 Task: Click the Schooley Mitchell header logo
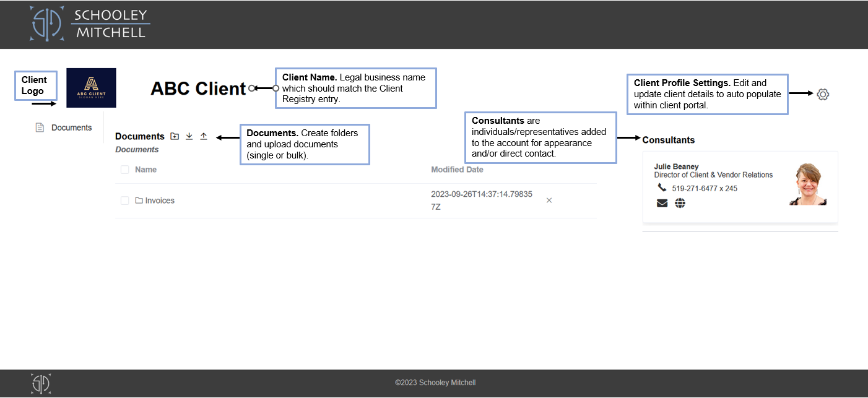click(x=90, y=24)
